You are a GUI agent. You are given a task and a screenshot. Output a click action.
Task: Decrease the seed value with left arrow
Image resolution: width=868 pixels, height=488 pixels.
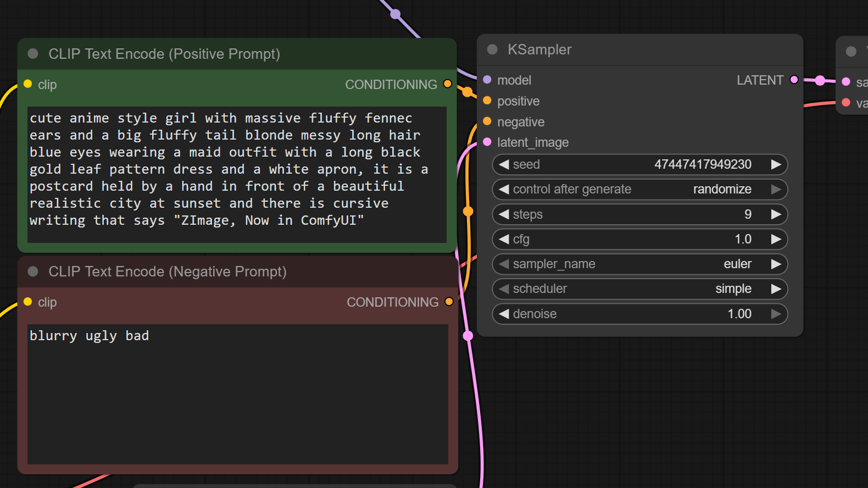[x=504, y=164]
